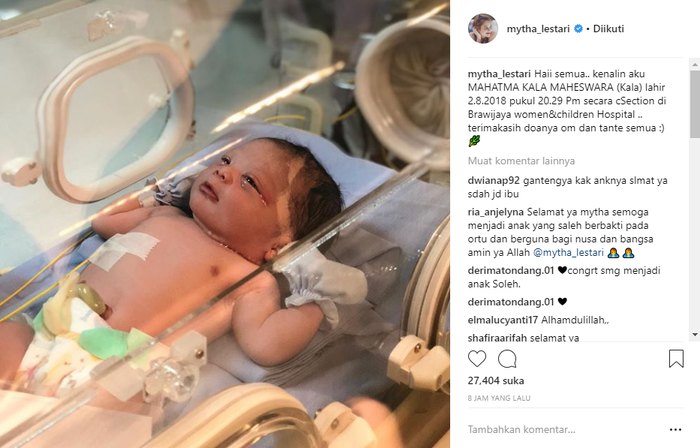Open dwianap92 commenter profile
The width and height of the screenshot is (700, 448).
[x=494, y=181]
